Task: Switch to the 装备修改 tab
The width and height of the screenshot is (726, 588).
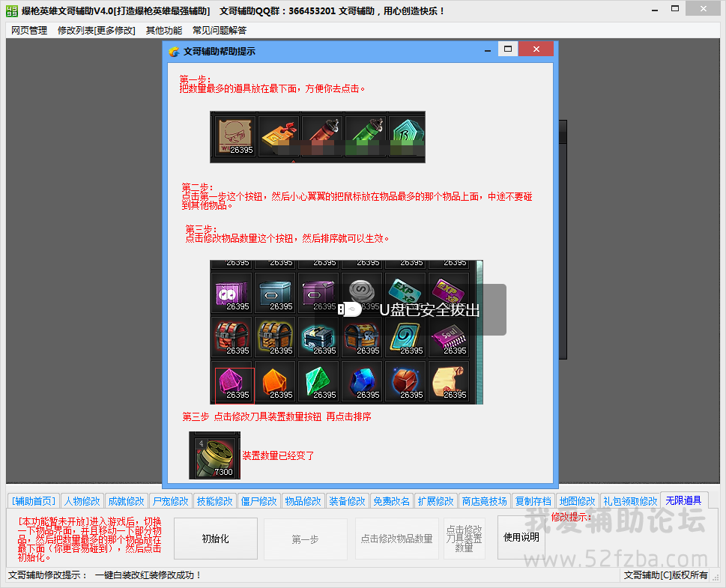Action: pyautogui.click(x=347, y=501)
